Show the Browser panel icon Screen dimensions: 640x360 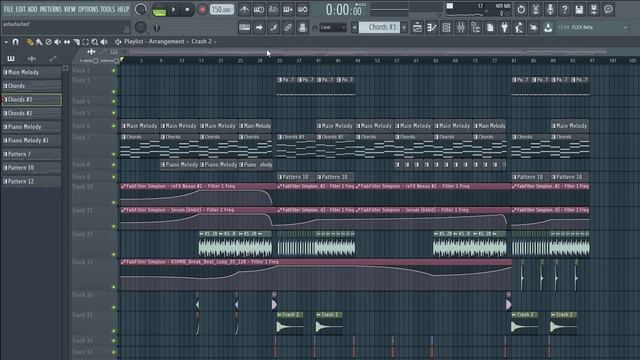click(476, 27)
